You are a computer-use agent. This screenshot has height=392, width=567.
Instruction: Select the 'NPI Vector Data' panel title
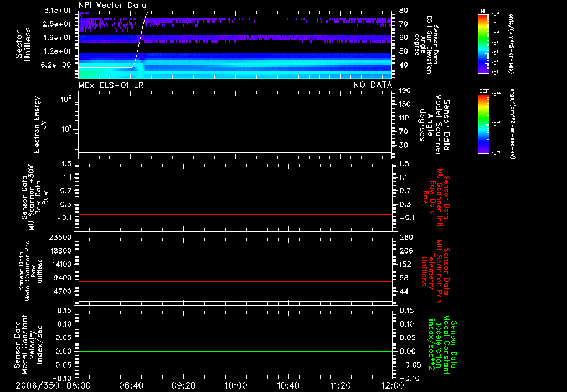pyautogui.click(x=112, y=5)
